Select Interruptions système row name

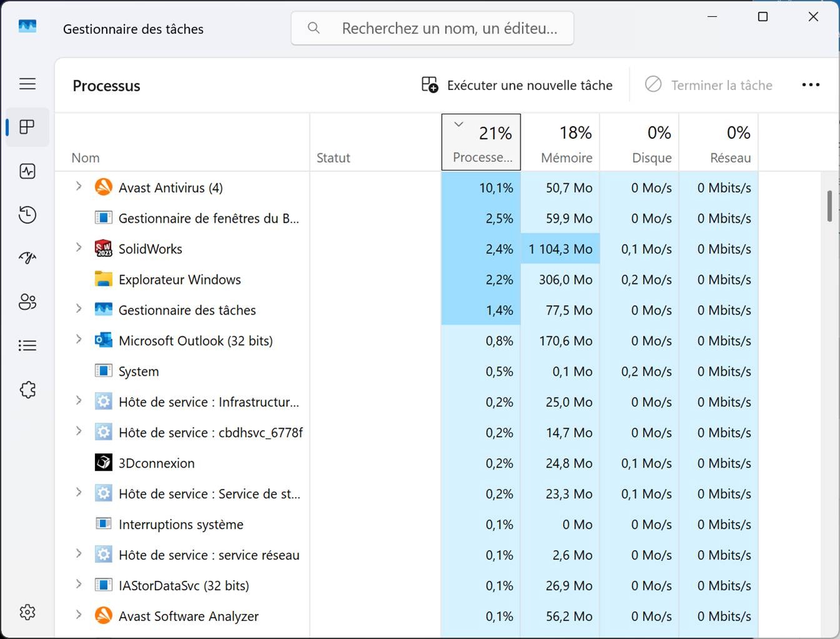(181, 525)
